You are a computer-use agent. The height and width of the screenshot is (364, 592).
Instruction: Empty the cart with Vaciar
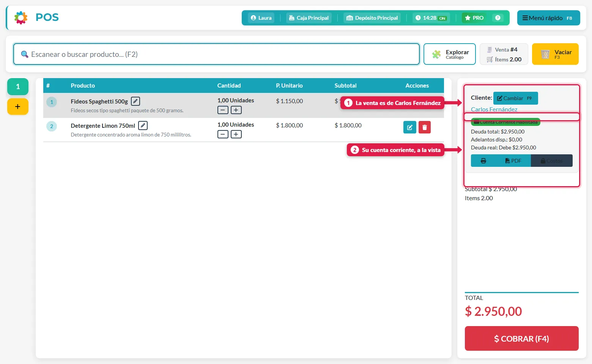[555, 54]
